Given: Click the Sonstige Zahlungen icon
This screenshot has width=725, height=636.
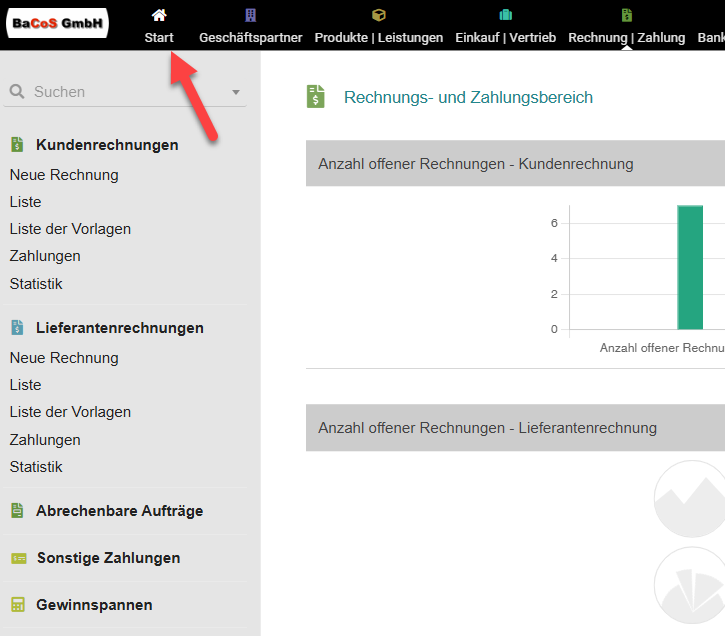Looking at the screenshot, I should [x=17, y=558].
